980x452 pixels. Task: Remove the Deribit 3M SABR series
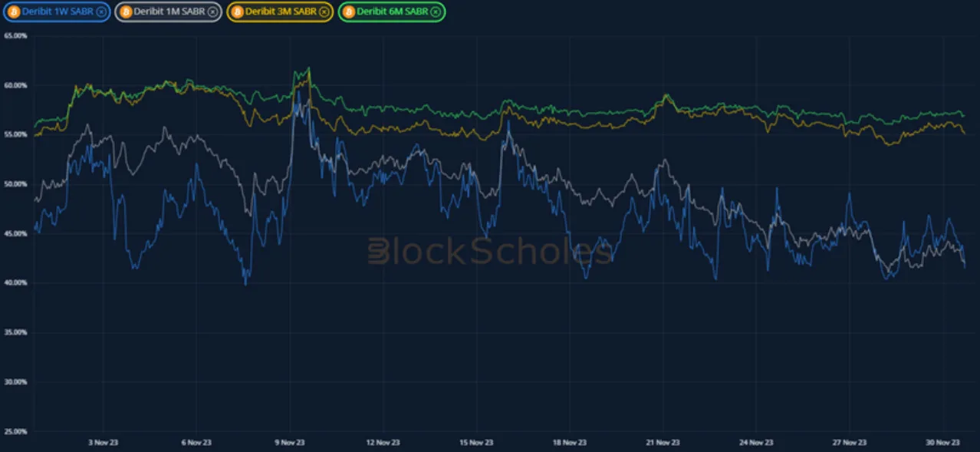(x=324, y=12)
